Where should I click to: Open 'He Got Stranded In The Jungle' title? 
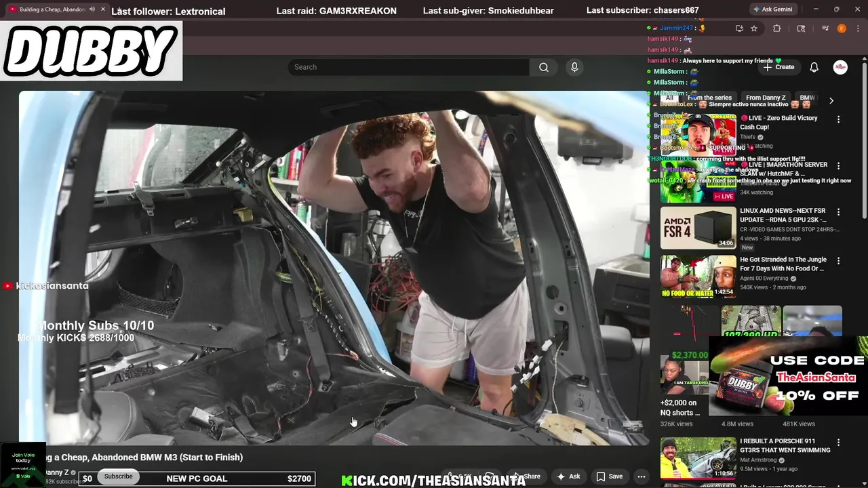783,264
